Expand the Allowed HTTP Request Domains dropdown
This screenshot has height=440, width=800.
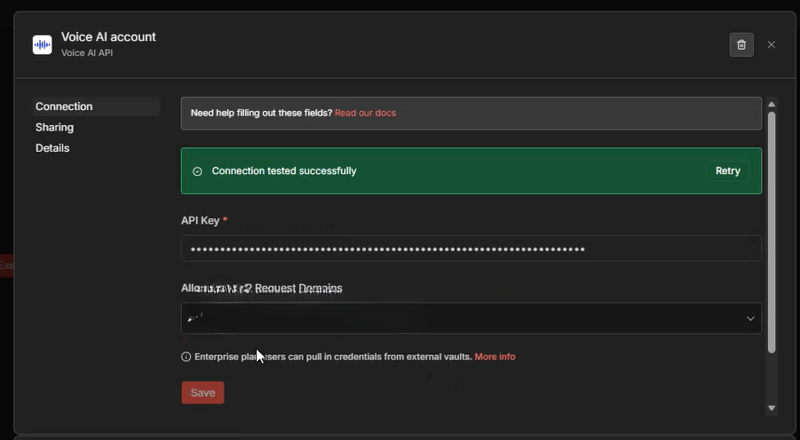(471, 318)
